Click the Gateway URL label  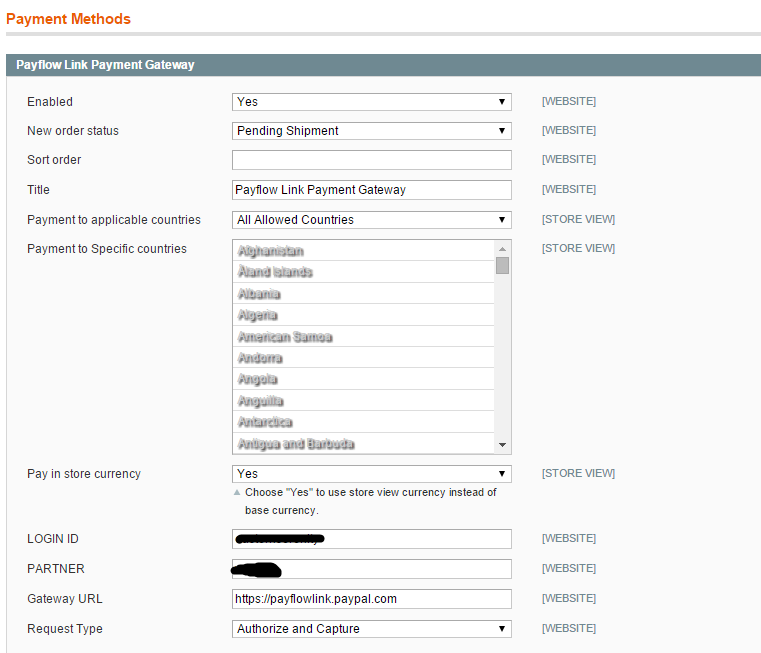pyautogui.click(x=65, y=599)
